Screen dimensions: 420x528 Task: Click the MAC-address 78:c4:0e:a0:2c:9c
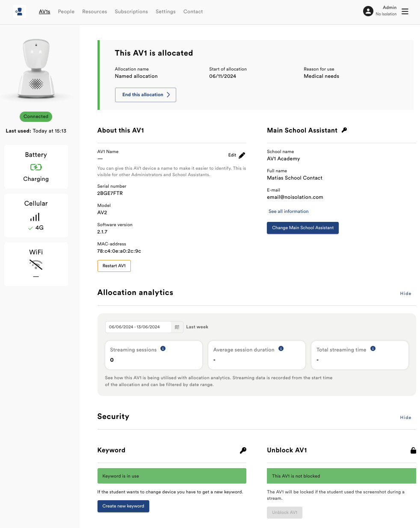point(119,251)
